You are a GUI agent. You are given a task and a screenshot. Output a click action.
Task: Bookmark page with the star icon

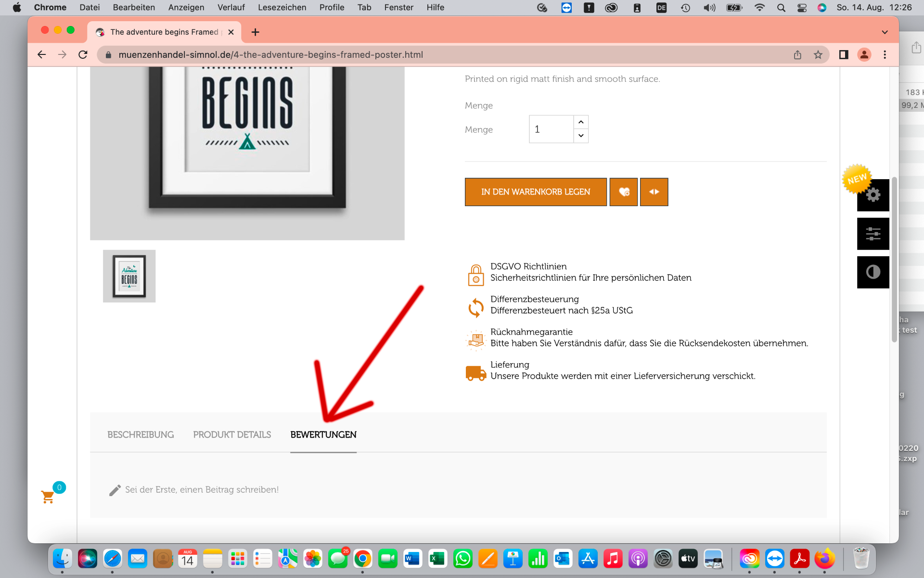tap(818, 54)
